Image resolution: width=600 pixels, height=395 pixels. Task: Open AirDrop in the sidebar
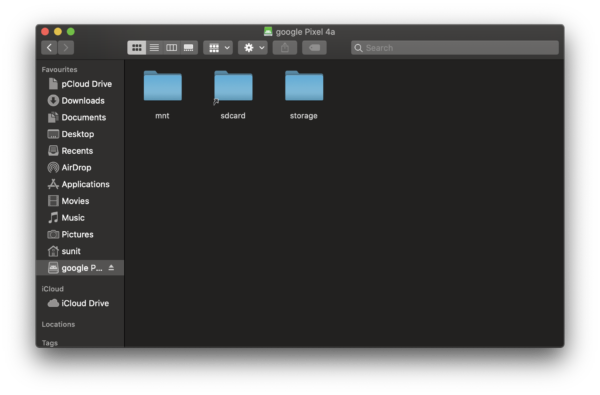click(80, 168)
